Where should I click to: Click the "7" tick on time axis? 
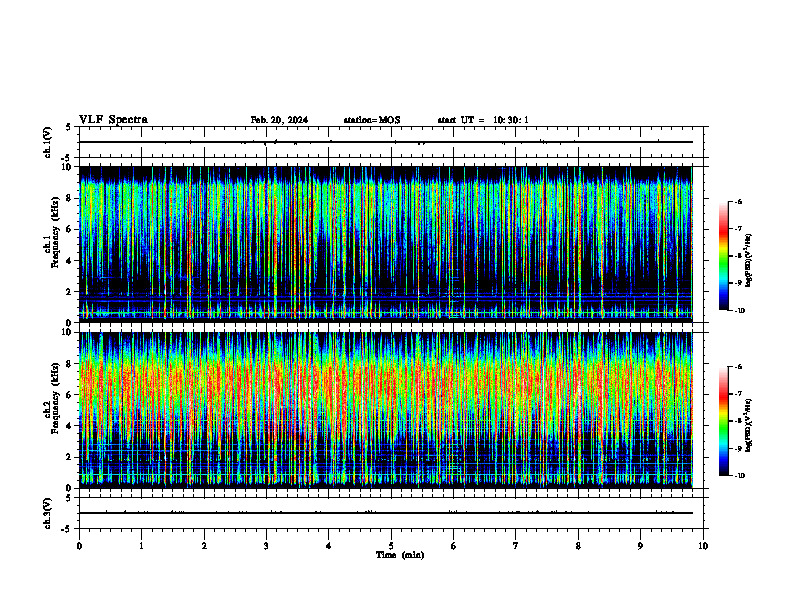pos(516,546)
